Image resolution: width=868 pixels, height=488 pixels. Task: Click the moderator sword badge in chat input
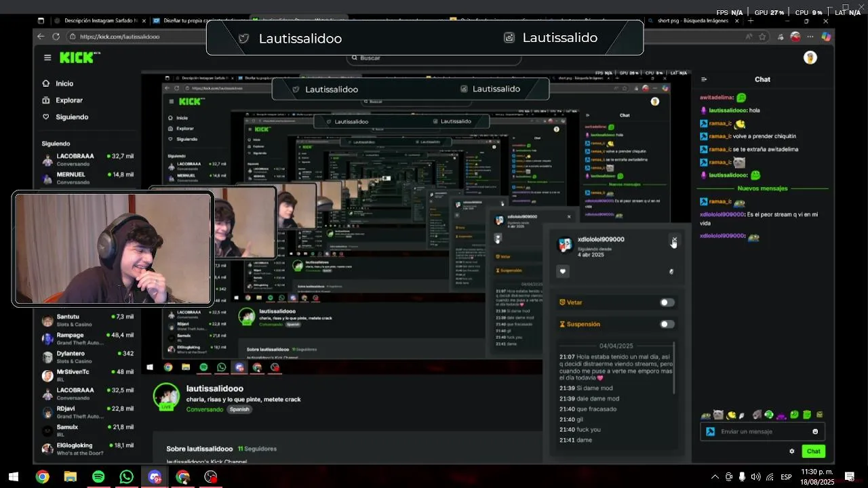[x=710, y=431]
